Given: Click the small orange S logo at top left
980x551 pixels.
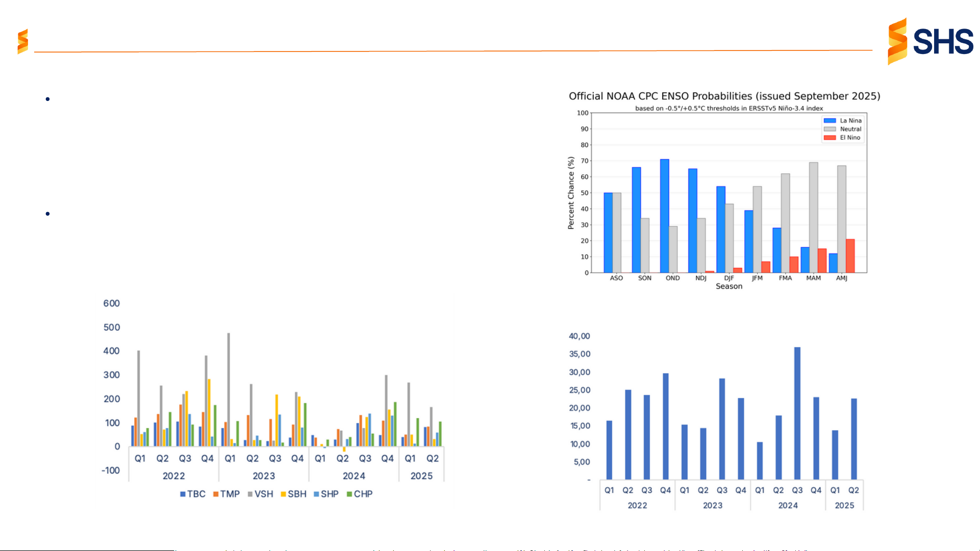Looking at the screenshot, I should pos(22,41).
